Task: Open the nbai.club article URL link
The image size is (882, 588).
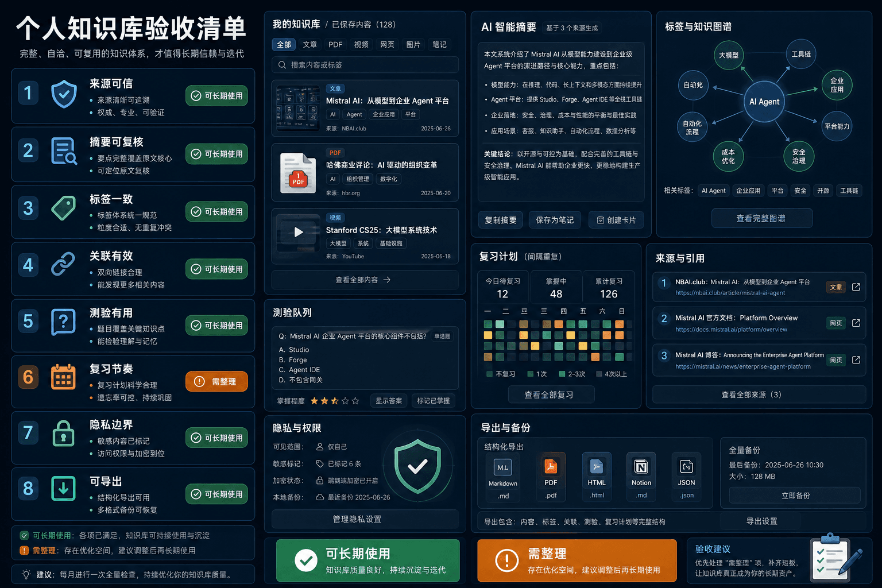Action: tap(730, 293)
